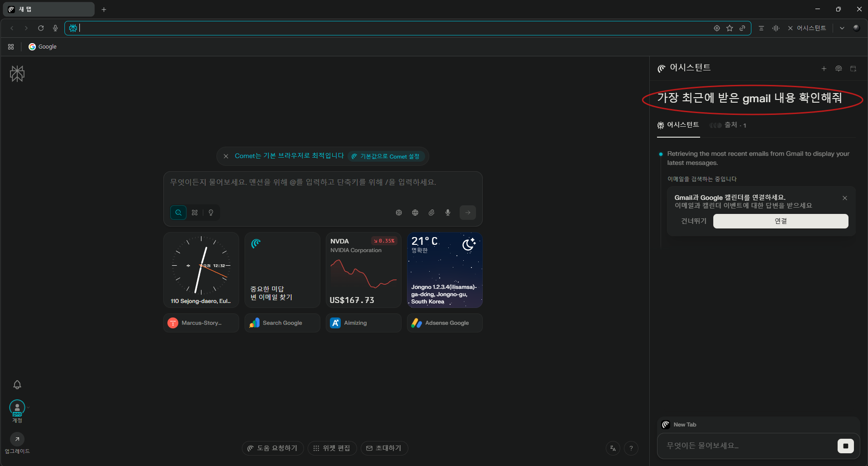The image size is (868, 466).
Task: Open the language translate icon button
Action: [613, 448]
